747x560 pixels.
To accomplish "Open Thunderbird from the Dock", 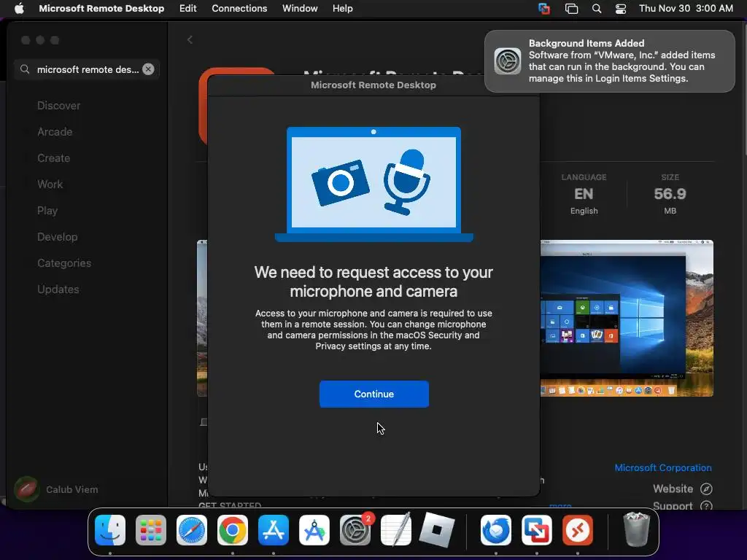I will pyautogui.click(x=496, y=530).
